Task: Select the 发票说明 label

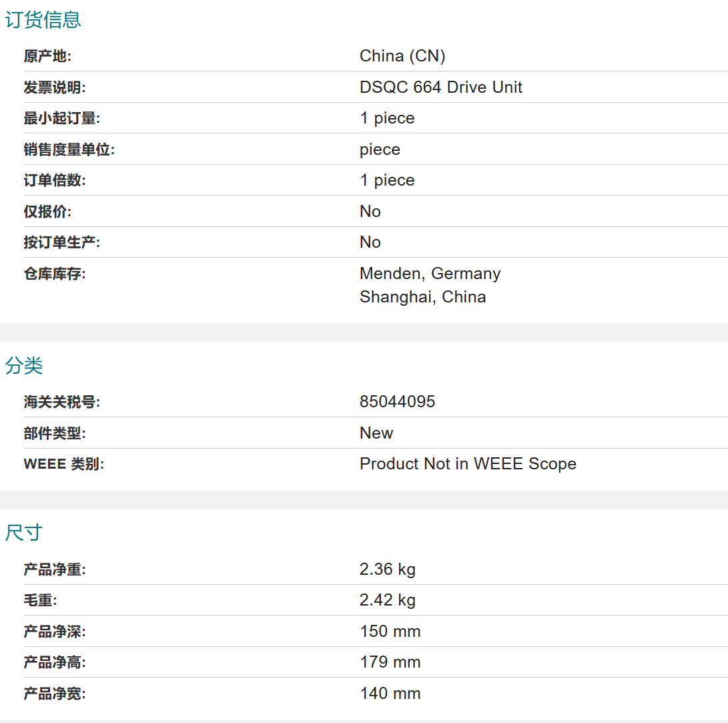Action: (55, 87)
